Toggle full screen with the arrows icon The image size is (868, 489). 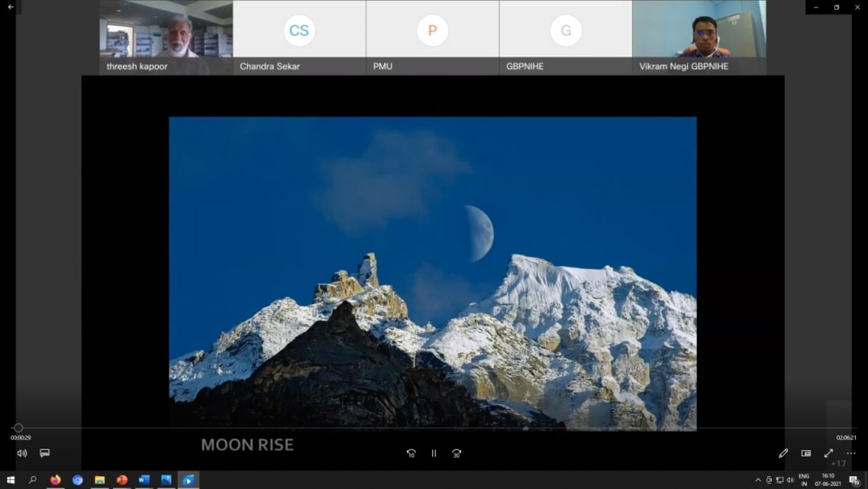828,453
